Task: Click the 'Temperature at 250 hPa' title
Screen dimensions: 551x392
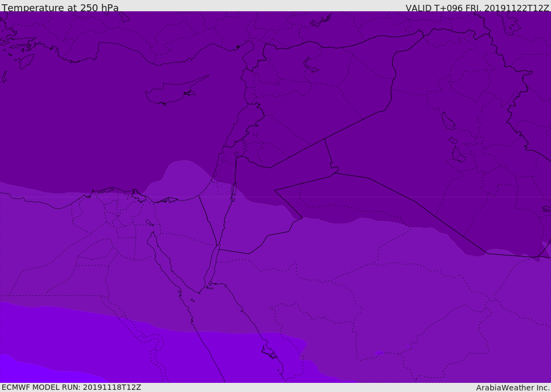Action: click(x=60, y=8)
